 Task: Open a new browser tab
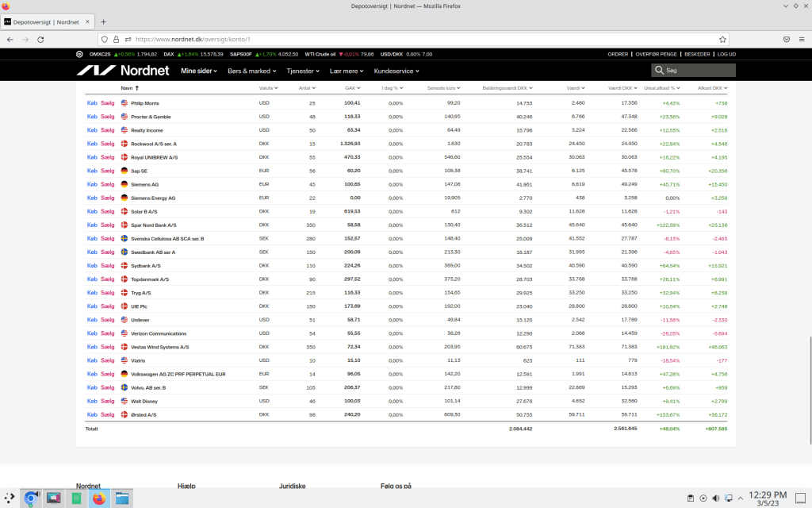pyautogui.click(x=103, y=21)
